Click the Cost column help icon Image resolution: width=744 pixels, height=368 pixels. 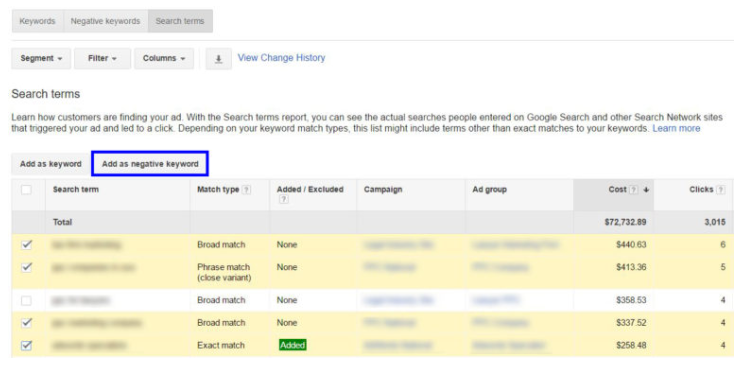633,190
